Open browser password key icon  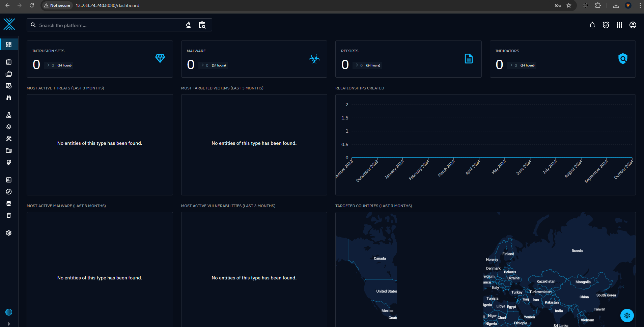pos(558,5)
